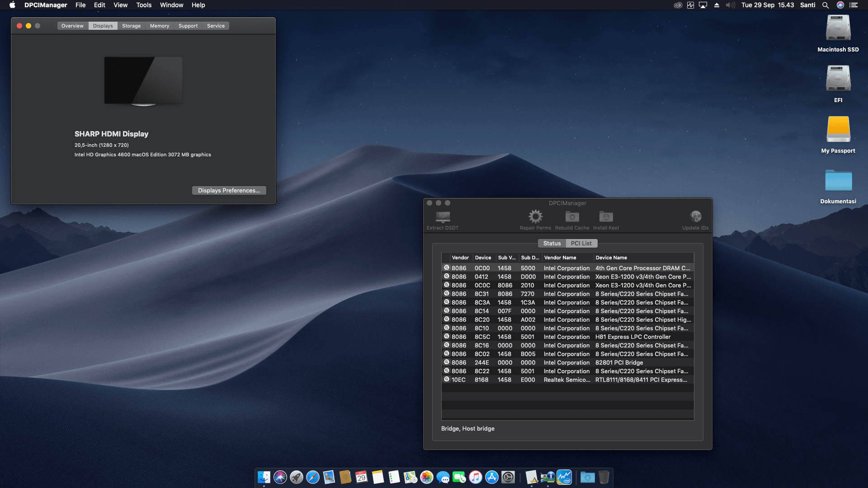
Task: Switch to the Overview tab
Action: 72,26
